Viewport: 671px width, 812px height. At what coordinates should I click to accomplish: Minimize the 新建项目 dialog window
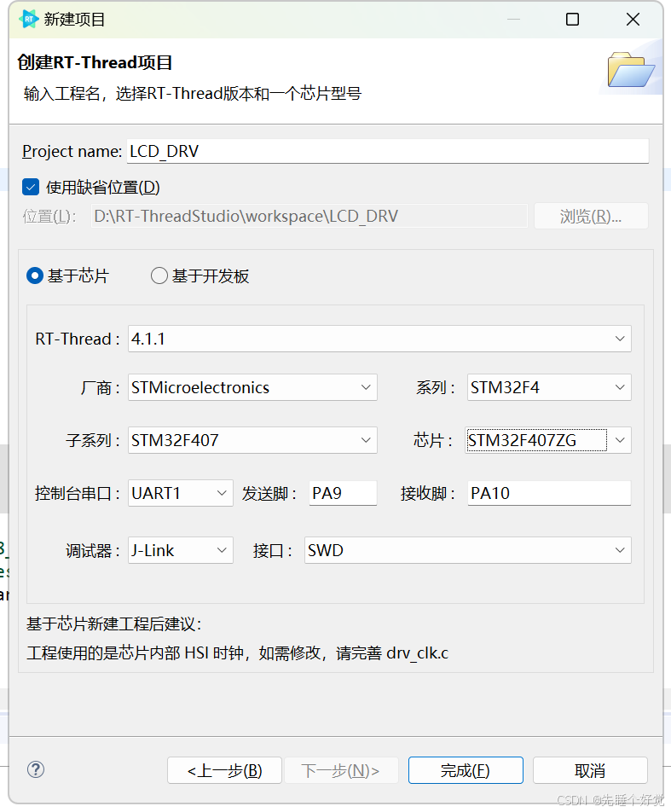pos(513,20)
